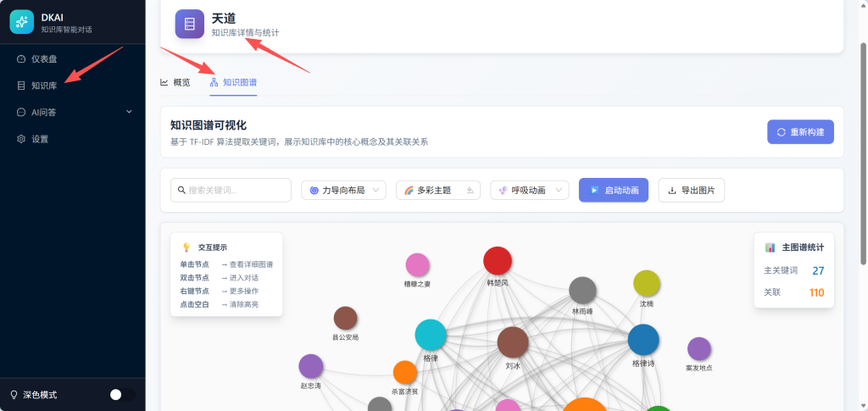Expand the AI问答 submenu chevron
868x411 pixels.
coord(129,112)
